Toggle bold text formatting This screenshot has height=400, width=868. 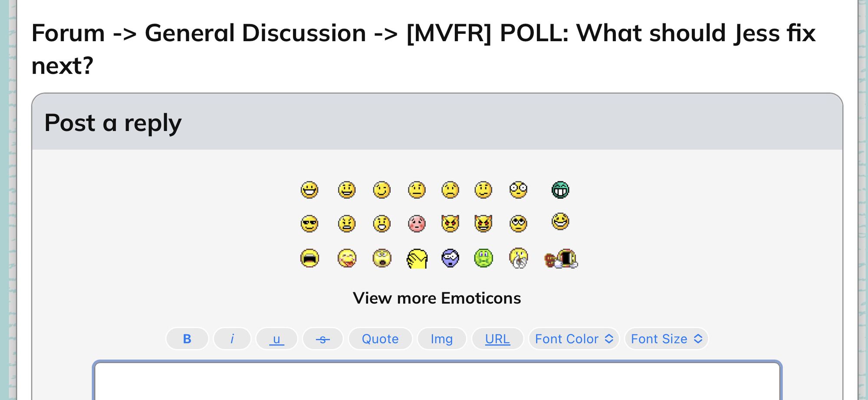187,339
